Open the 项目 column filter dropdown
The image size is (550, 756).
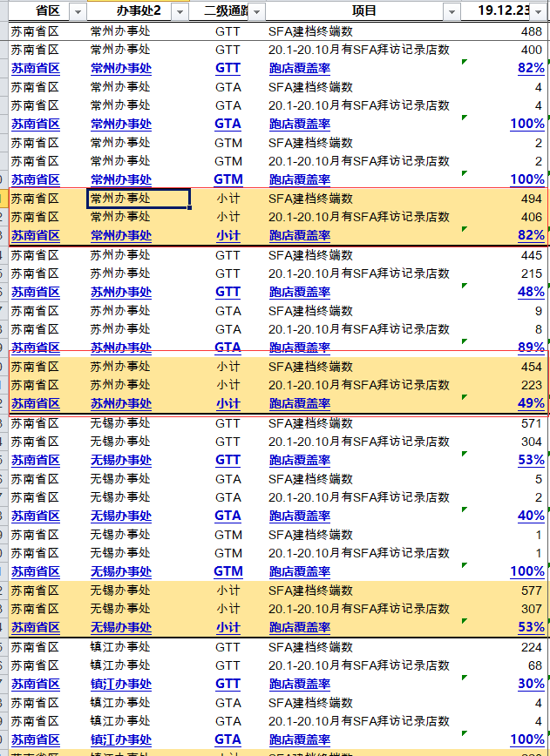click(x=452, y=11)
